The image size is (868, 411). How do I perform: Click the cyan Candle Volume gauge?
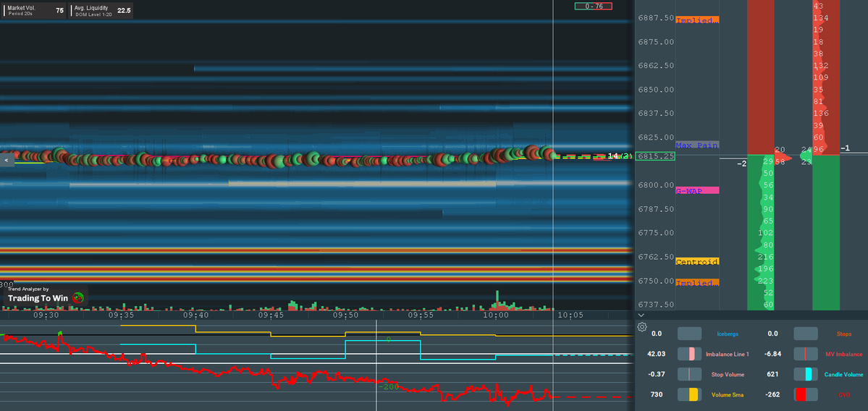(x=806, y=375)
